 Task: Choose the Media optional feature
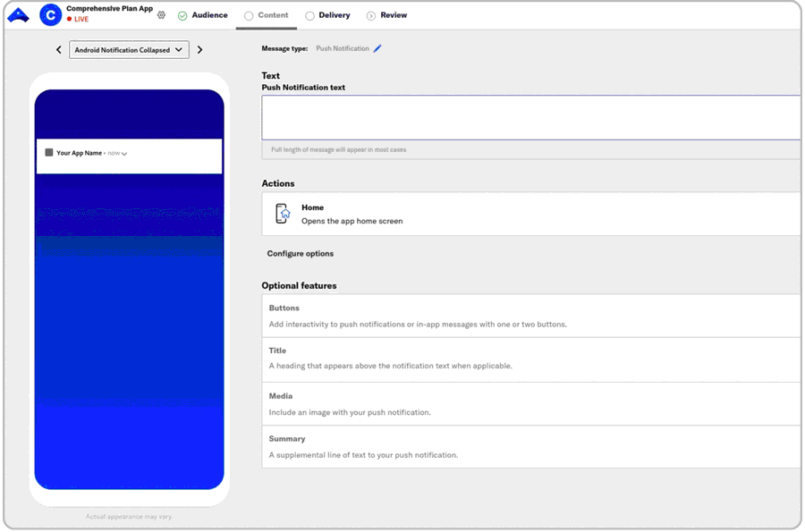click(x=530, y=403)
